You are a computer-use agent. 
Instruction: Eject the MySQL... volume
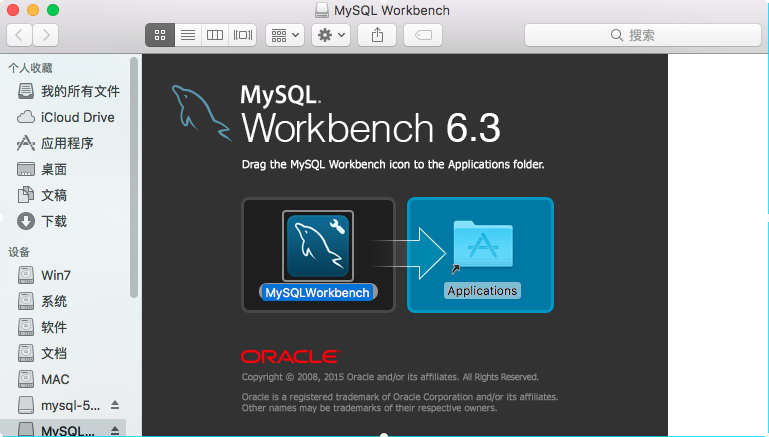tap(115, 431)
